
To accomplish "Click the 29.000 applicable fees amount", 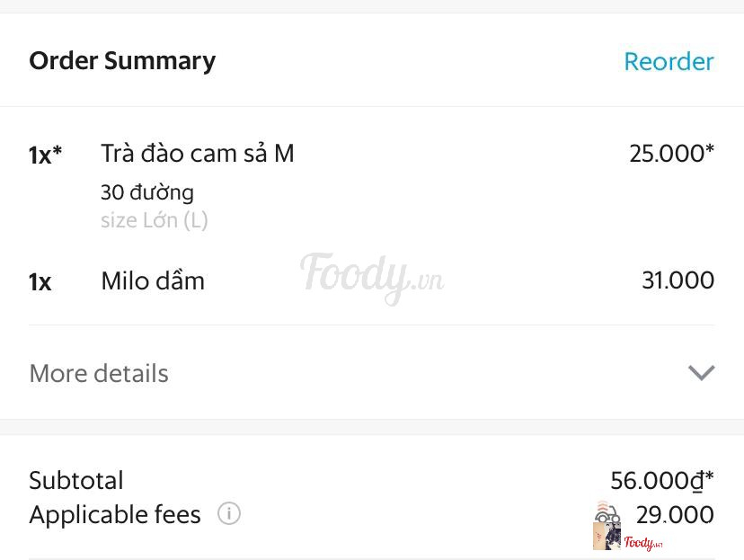I will tap(675, 515).
